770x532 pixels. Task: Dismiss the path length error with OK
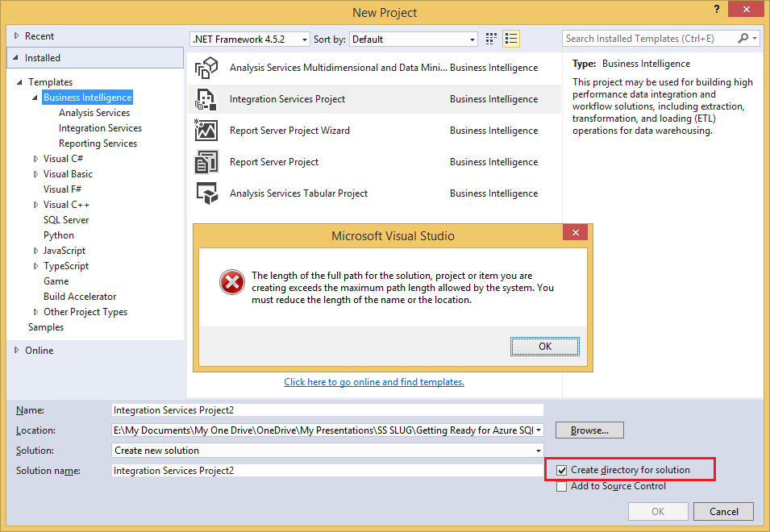(x=544, y=346)
